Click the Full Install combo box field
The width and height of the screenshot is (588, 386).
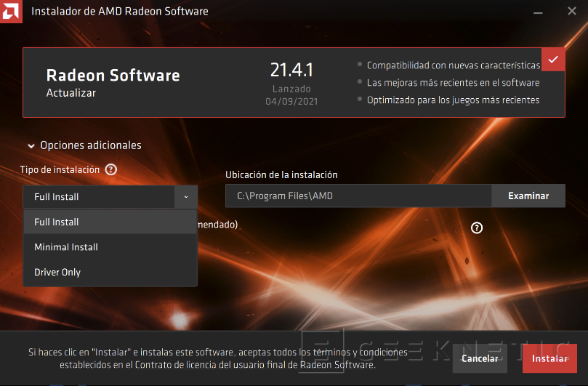click(98, 197)
